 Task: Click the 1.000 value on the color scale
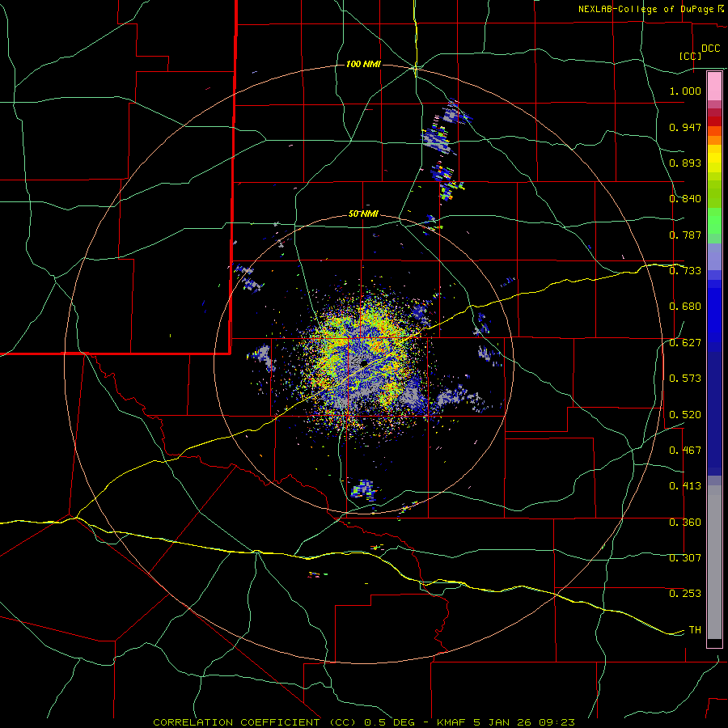(x=685, y=91)
